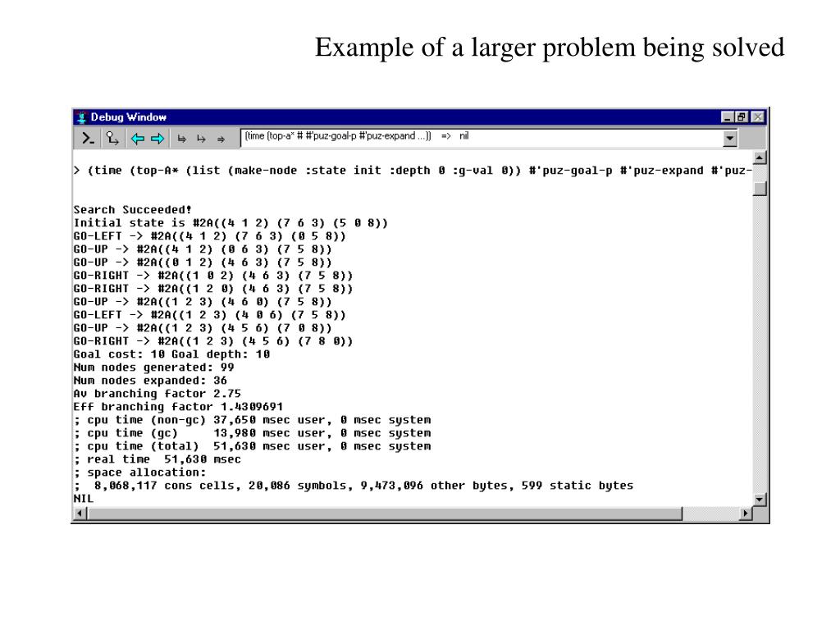The height and width of the screenshot is (630, 840).
Task: Click the gray double-line arrow icon
Action: click(221, 139)
